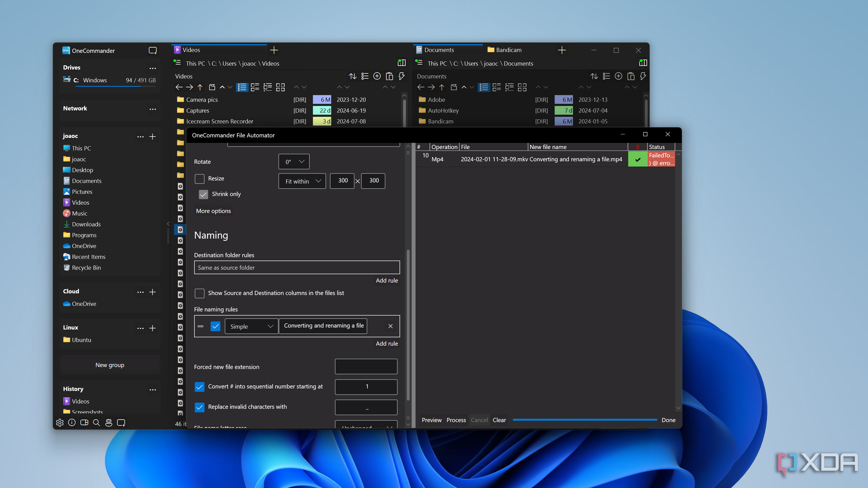Open the Rotate 0° dropdown
Image resolution: width=868 pixels, height=488 pixels.
click(294, 162)
